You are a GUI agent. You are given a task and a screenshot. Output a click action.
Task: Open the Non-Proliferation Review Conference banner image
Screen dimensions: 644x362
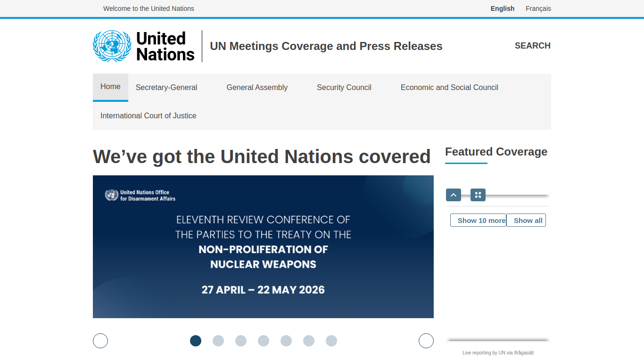tap(263, 247)
